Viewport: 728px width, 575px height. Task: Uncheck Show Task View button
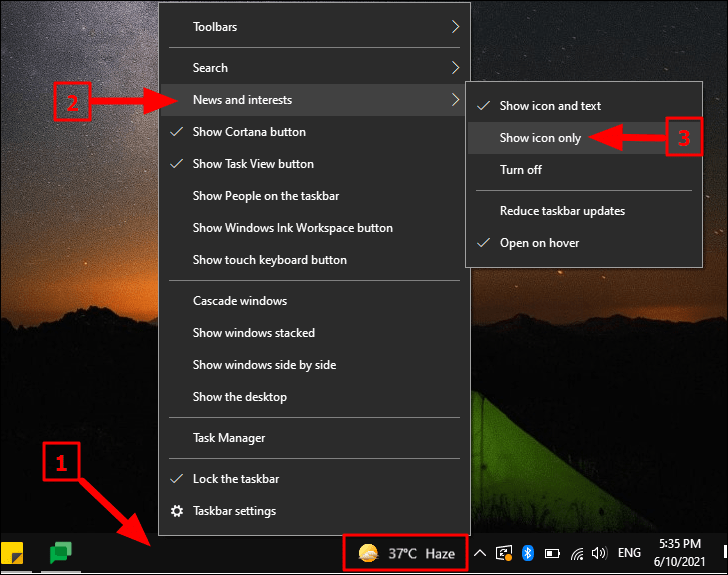tap(314, 164)
